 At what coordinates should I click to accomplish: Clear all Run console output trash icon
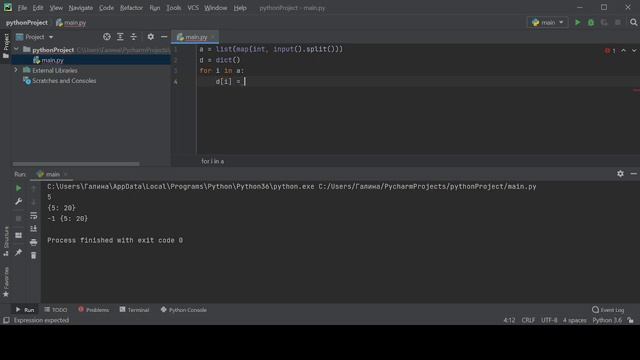[33, 256]
